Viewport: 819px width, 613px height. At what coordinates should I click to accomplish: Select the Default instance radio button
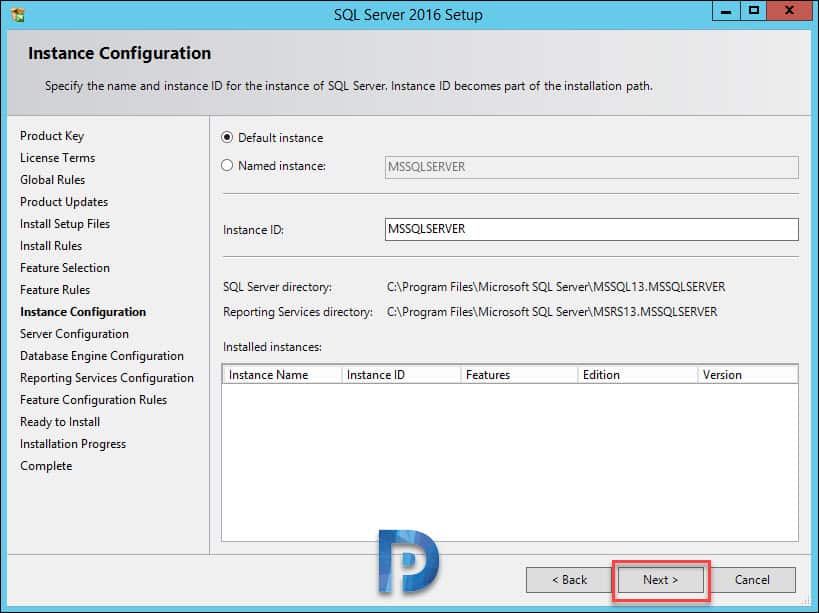click(x=227, y=138)
